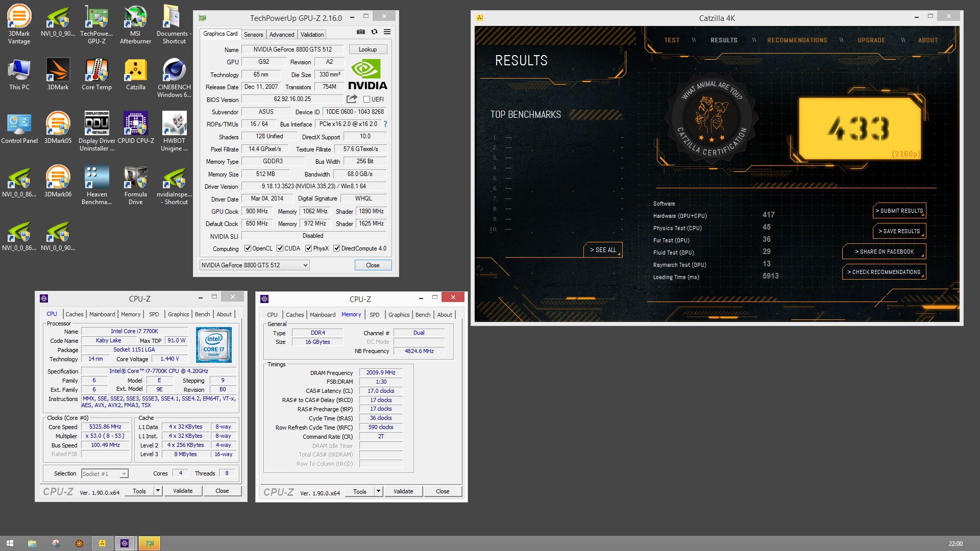The image size is (980, 551).
Task: Open File Explorer from the taskbar
Action: (x=32, y=543)
